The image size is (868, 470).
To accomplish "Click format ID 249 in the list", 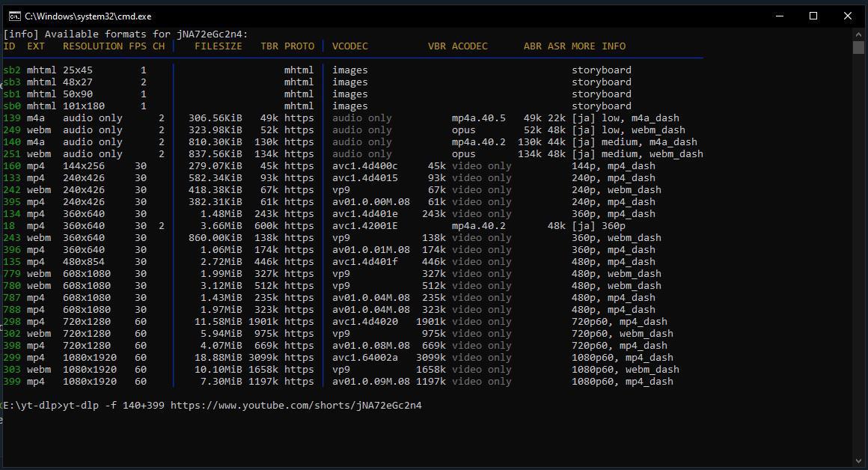I will tap(12, 130).
